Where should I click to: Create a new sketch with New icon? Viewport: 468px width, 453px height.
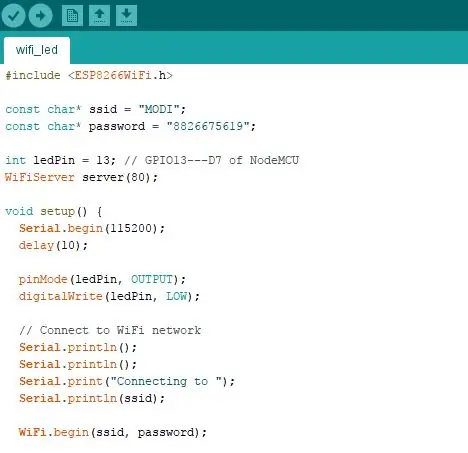click(72, 15)
